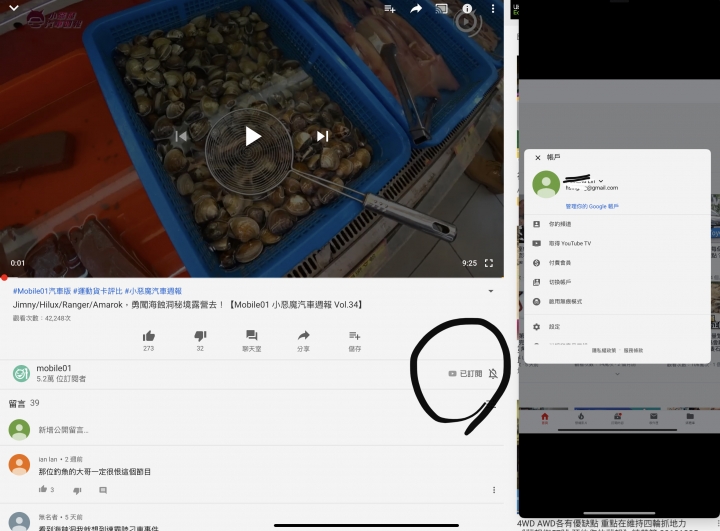Screen dimensions: 720x531
Task: Open the options menu for Ian Ian's comment
Action: coord(494,490)
